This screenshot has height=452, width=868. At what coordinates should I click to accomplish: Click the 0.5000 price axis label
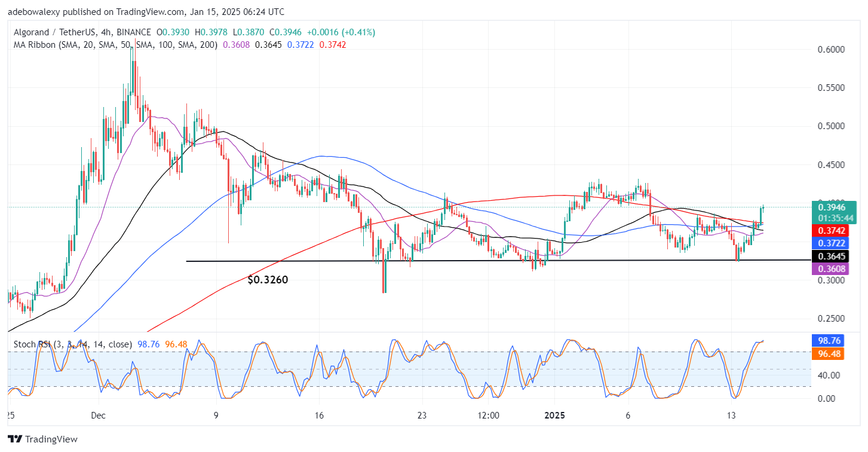pyautogui.click(x=830, y=126)
